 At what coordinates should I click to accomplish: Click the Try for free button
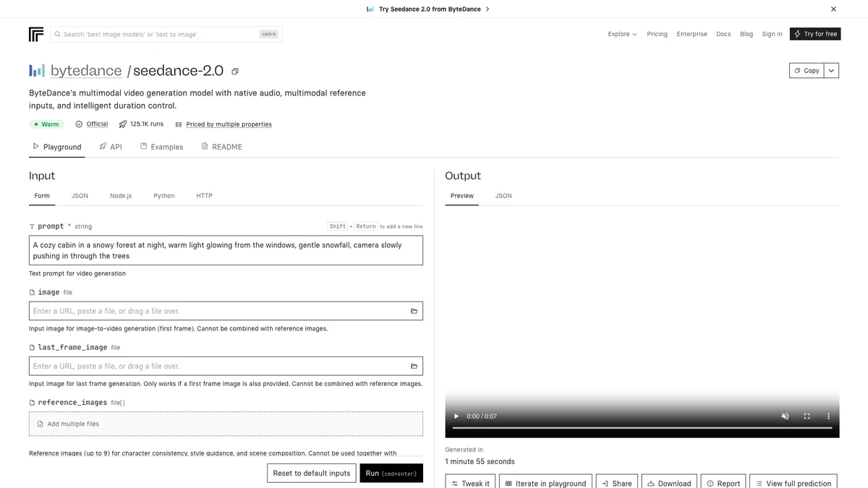tap(815, 34)
